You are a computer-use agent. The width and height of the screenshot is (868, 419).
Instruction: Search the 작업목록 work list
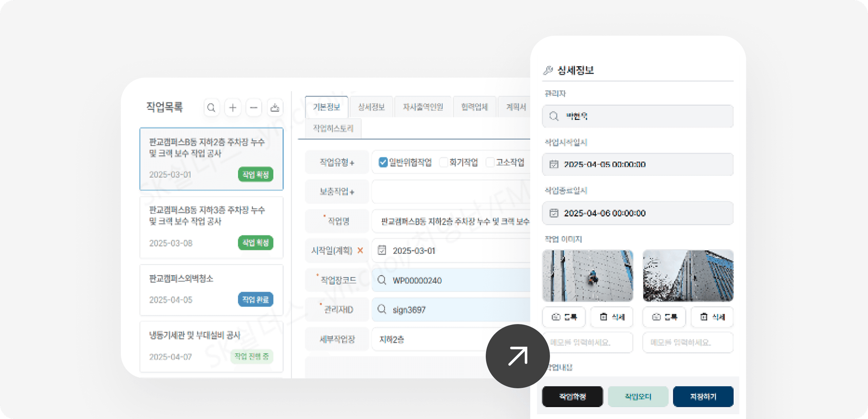click(x=212, y=108)
